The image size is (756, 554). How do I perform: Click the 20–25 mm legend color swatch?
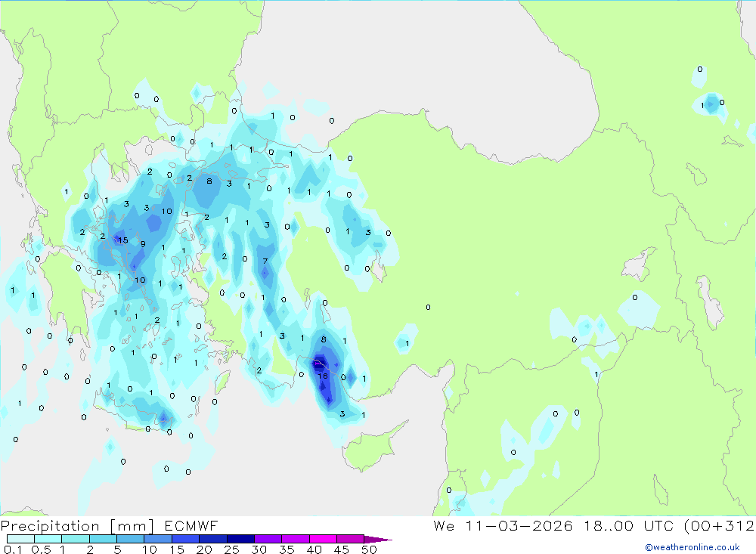(x=212, y=539)
